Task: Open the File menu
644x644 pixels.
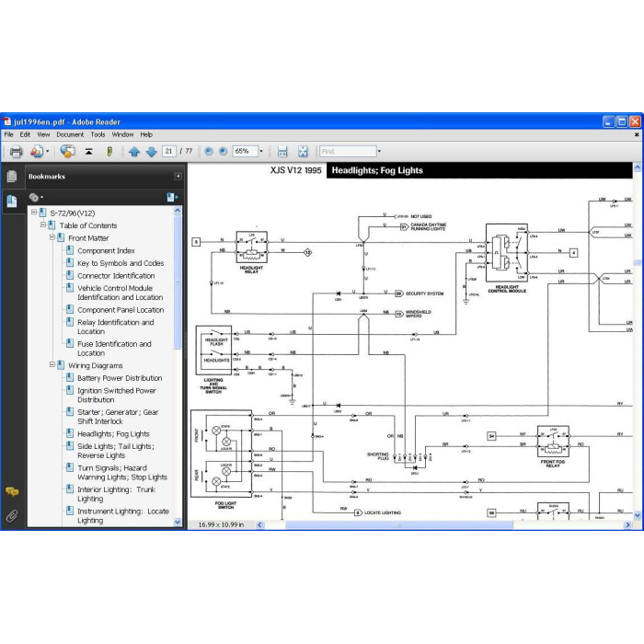Action: click(x=8, y=134)
